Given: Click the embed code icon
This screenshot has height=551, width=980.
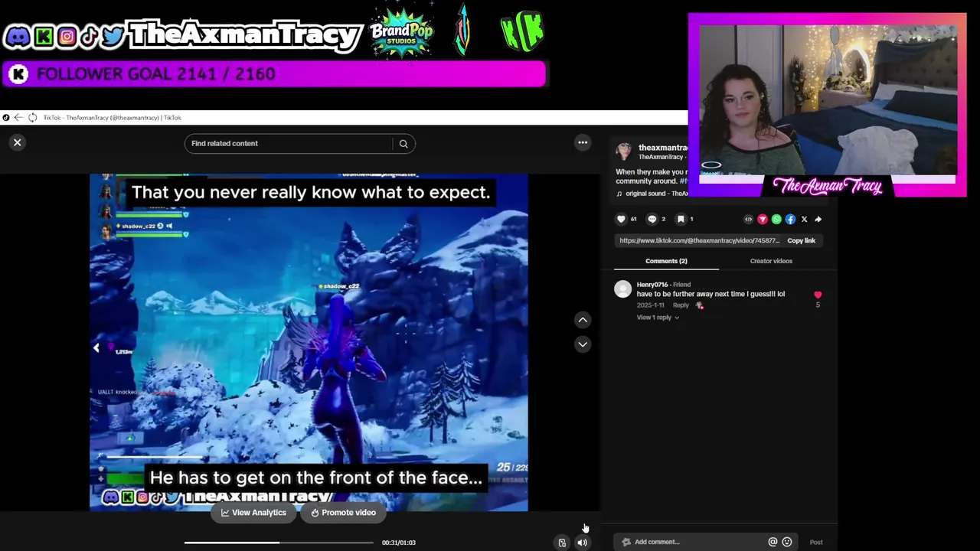Looking at the screenshot, I should coord(749,219).
